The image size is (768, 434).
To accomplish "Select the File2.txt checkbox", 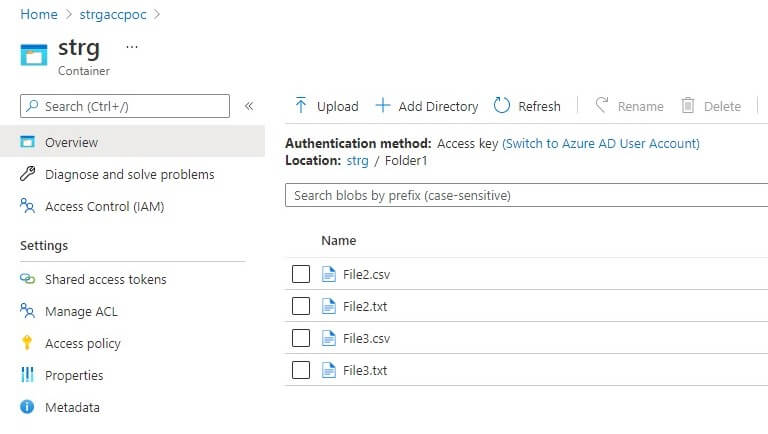I will (x=301, y=306).
